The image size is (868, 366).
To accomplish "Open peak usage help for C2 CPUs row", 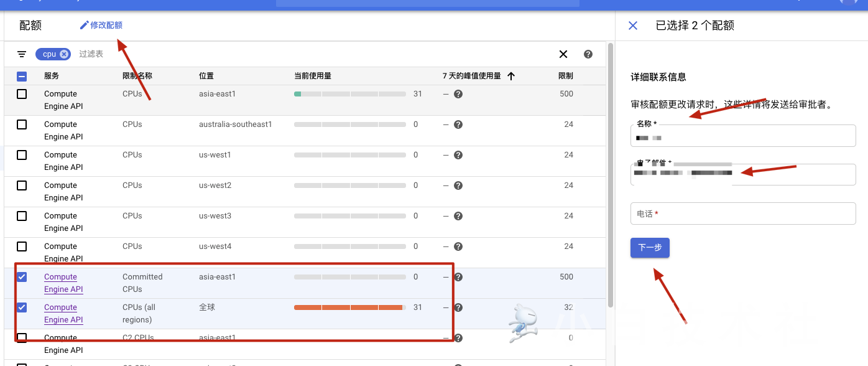I will coord(458,338).
